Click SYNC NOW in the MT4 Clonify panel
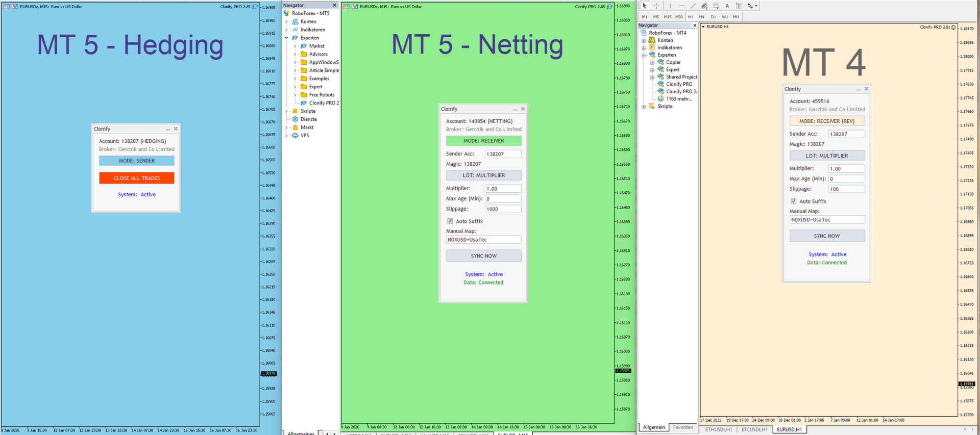 click(827, 236)
